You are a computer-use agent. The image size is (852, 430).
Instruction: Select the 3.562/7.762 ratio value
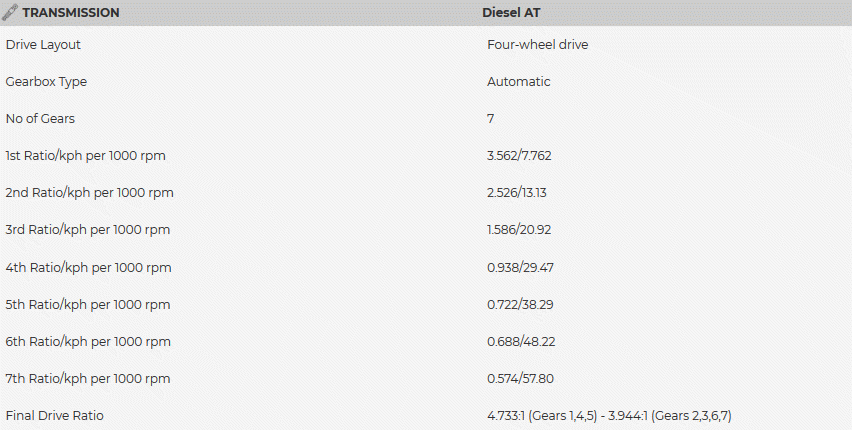(526, 156)
